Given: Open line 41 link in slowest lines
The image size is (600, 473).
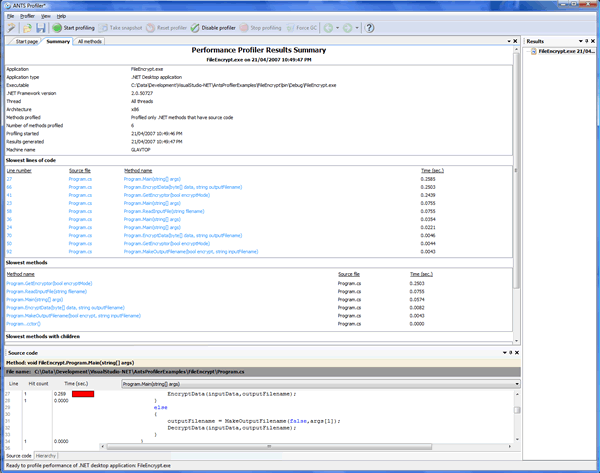Looking at the screenshot, I should (9, 195).
